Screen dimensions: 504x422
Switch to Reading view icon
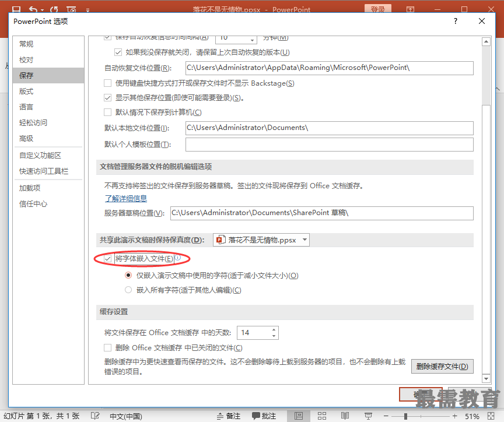click(x=345, y=416)
